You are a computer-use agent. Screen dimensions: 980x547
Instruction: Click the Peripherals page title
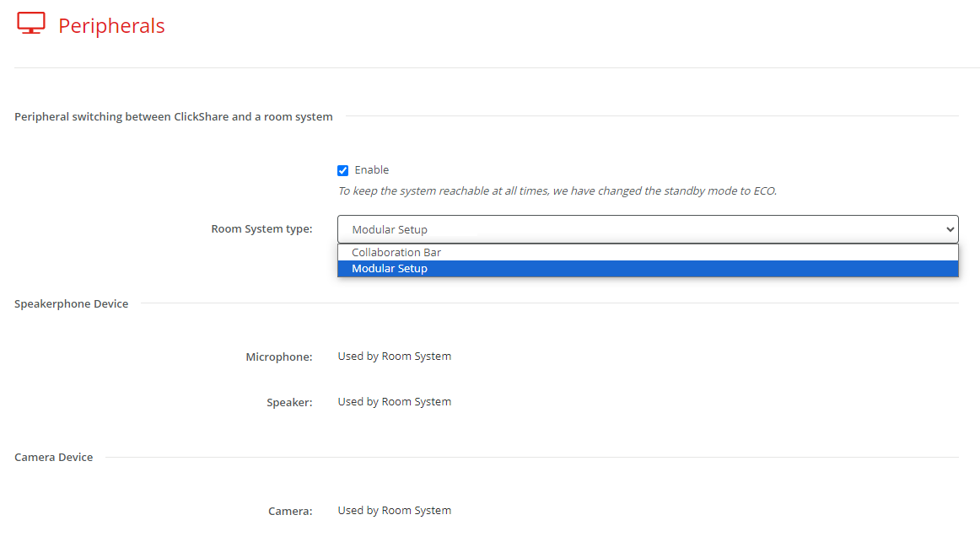pyautogui.click(x=111, y=26)
